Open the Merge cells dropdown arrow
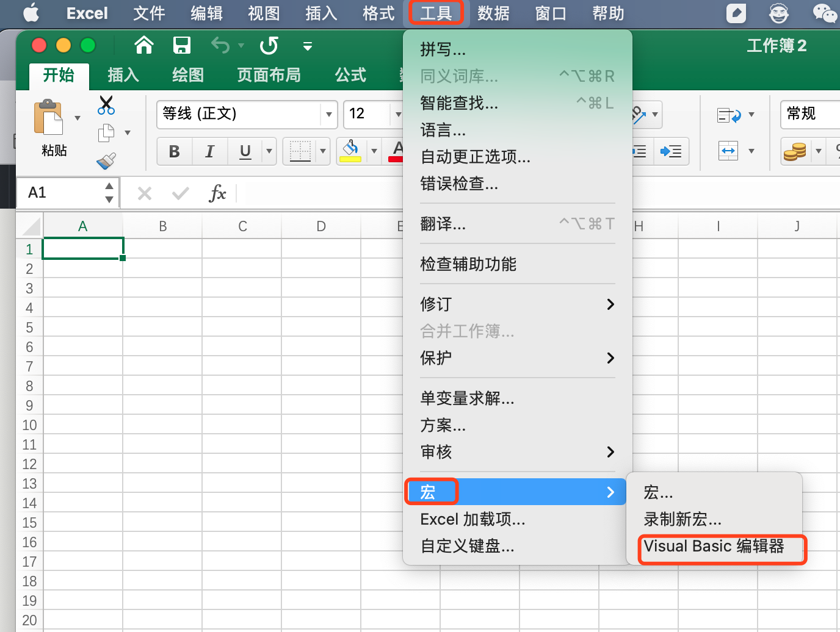840x632 pixels. [751, 151]
